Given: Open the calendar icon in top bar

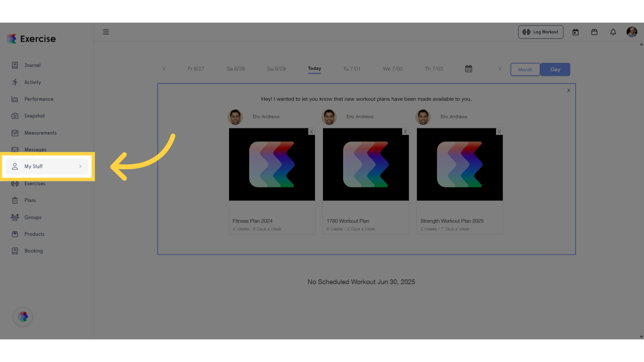Looking at the screenshot, I should [x=576, y=32].
